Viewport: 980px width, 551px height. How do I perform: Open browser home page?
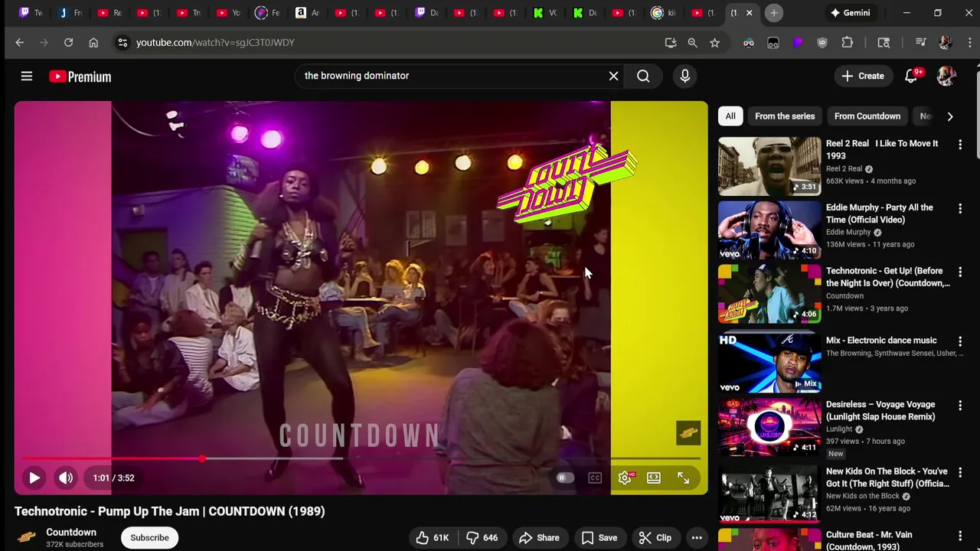(93, 43)
